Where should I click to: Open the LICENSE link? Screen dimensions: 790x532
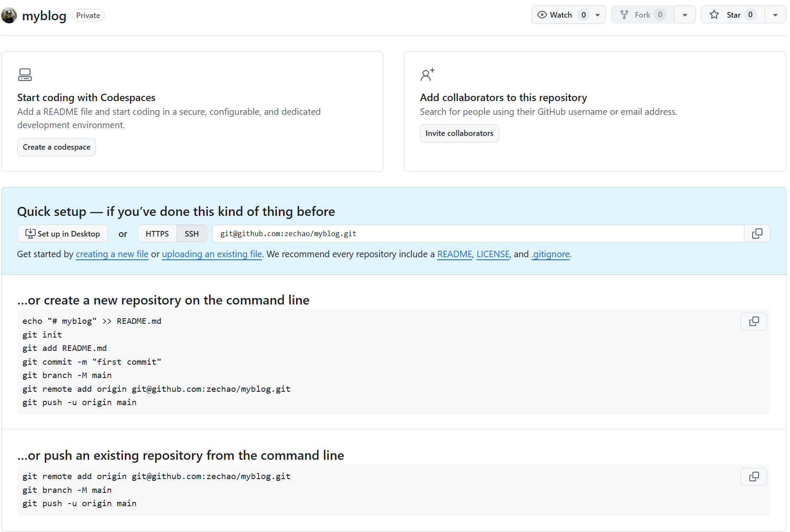tap(493, 254)
